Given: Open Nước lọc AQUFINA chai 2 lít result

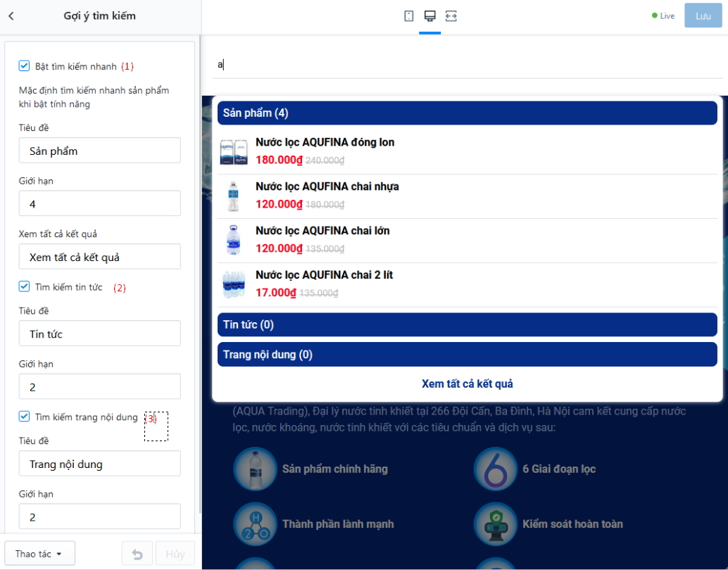Looking at the screenshot, I should click(x=467, y=284).
